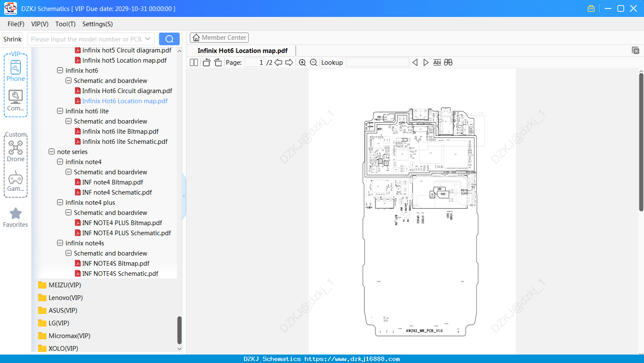644x363 pixels.
Task: Collapse Schematic and boardview under infinix hot6
Action: tap(69, 81)
